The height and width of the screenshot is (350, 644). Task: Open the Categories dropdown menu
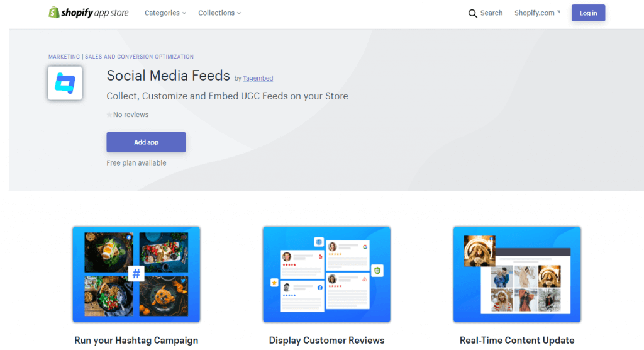point(165,13)
